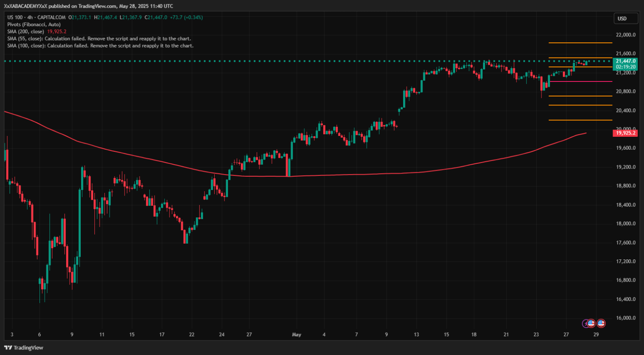The width and height of the screenshot is (644, 355).
Task: Select the topmost orange pivot resistance line
Action: click(x=580, y=43)
